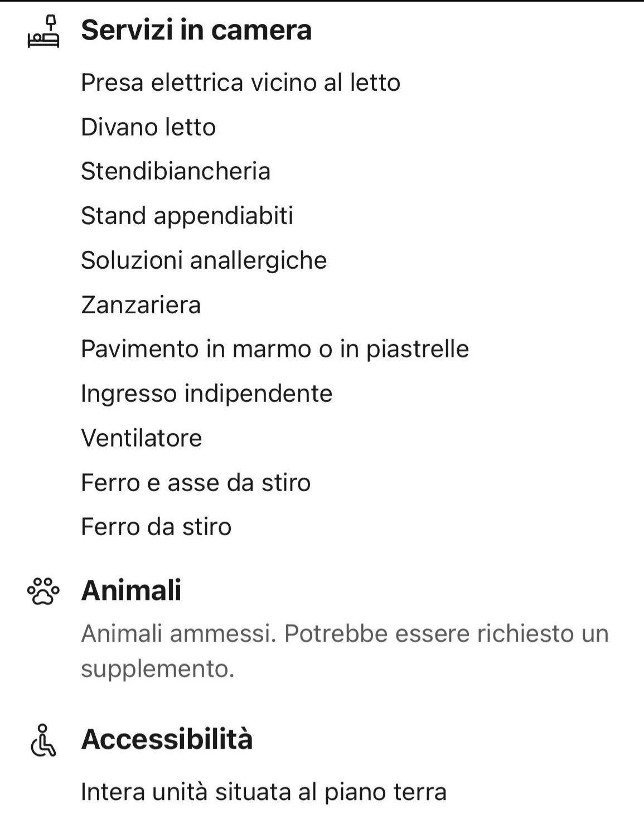Screen dimensions: 644x829
Task: Tap the Zanzariera amenity
Action: (x=141, y=305)
